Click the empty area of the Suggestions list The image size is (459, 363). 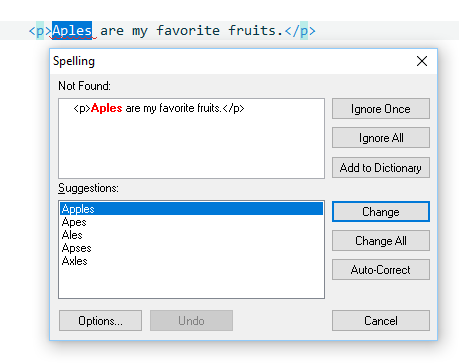coord(191,282)
